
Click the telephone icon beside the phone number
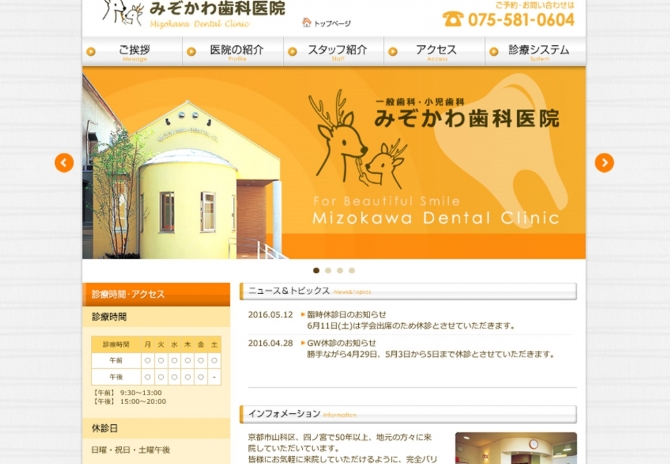453,19
